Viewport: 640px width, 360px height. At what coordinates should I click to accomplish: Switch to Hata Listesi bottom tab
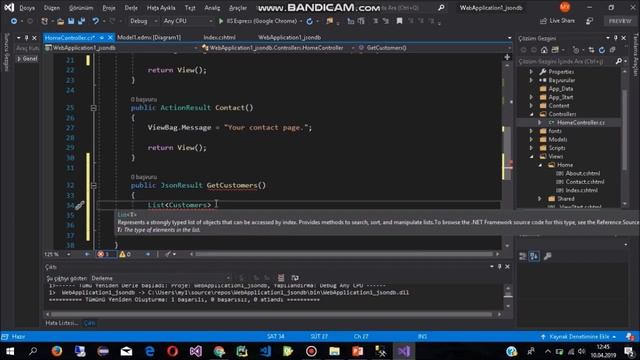(x=61, y=323)
